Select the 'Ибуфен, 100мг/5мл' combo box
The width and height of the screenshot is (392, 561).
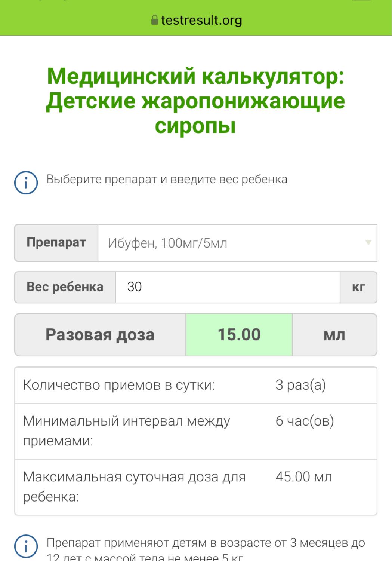(x=237, y=243)
